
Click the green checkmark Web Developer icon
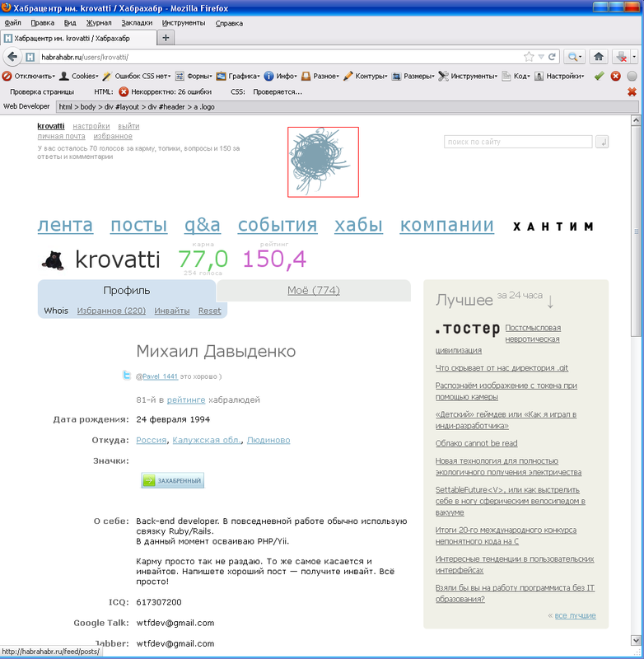coord(600,76)
